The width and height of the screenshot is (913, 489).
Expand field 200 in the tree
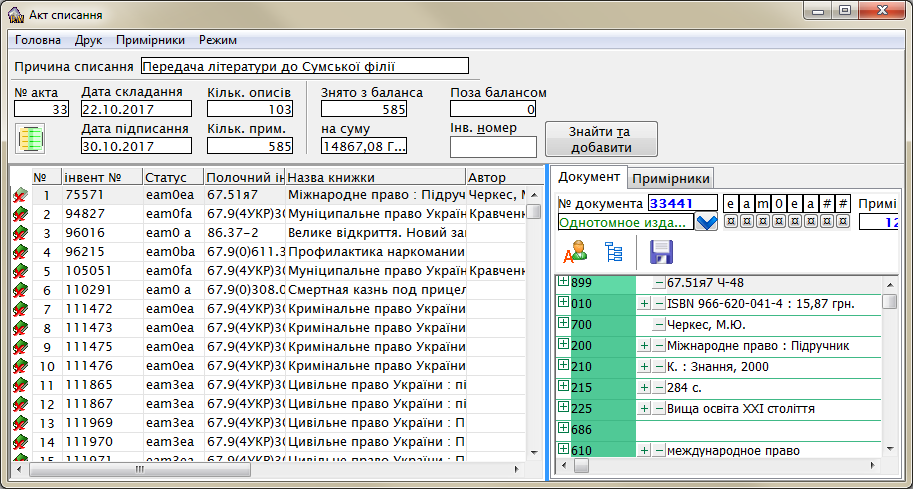click(563, 345)
